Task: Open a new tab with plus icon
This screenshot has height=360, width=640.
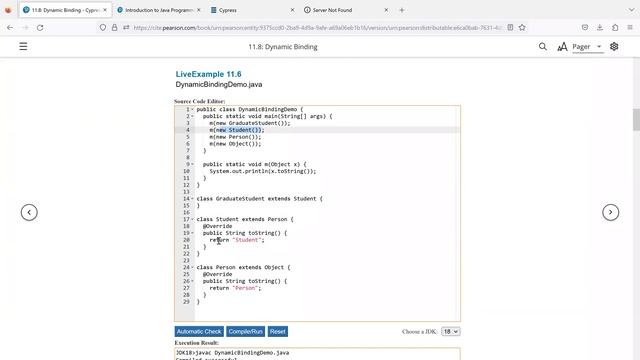Action: coord(402,10)
